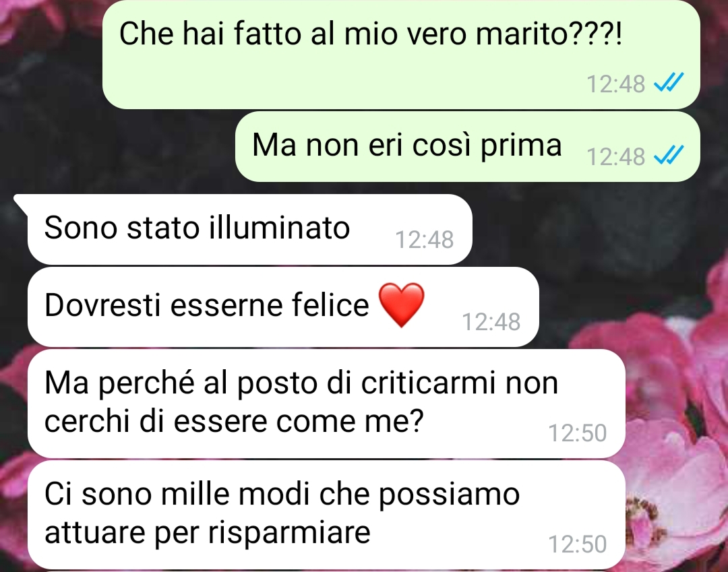Tap the red heart emoji
Image resolution: width=728 pixels, height=572 pixels.
(402, 305)
